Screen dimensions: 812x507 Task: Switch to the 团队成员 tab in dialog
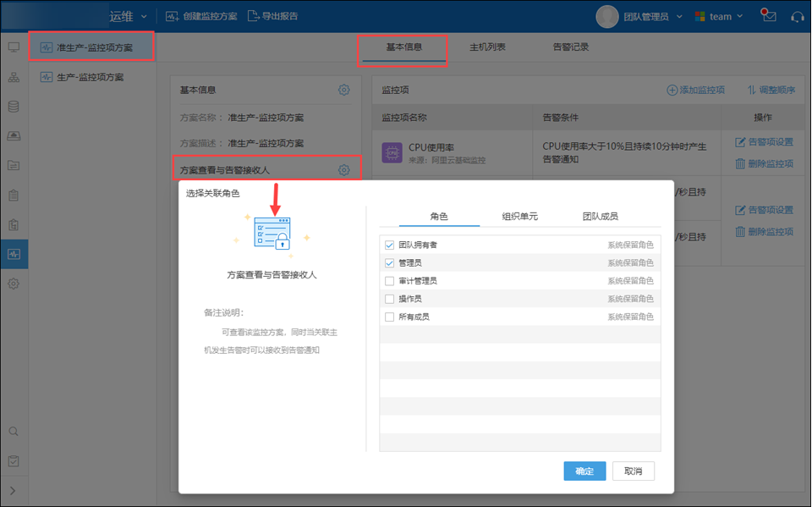pos(601,217)
